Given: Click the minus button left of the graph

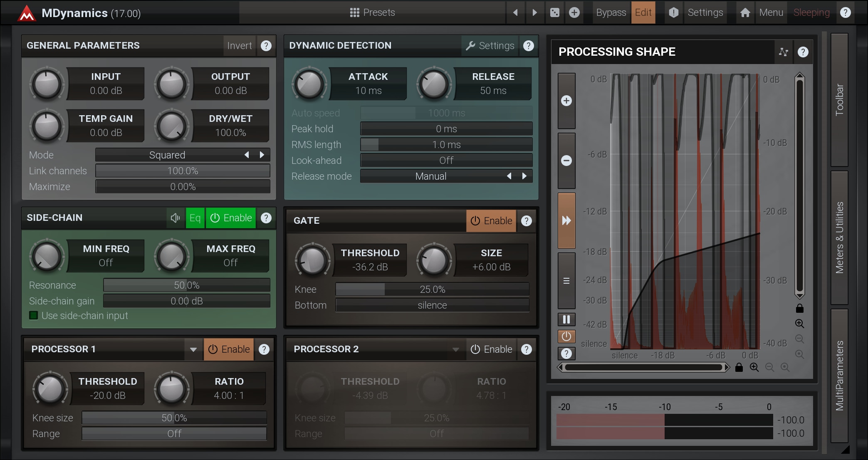Looking at the screenshot, I should point(566,161).
